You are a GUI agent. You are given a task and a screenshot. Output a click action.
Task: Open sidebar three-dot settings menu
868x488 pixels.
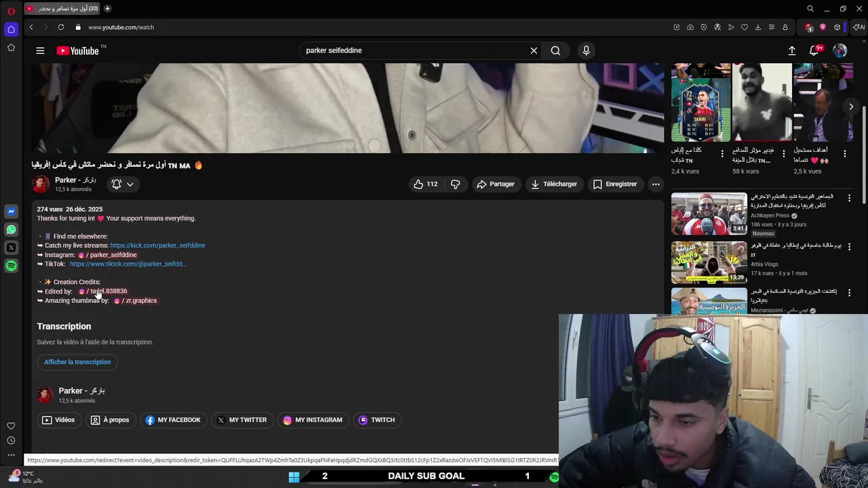pos(11,455)
